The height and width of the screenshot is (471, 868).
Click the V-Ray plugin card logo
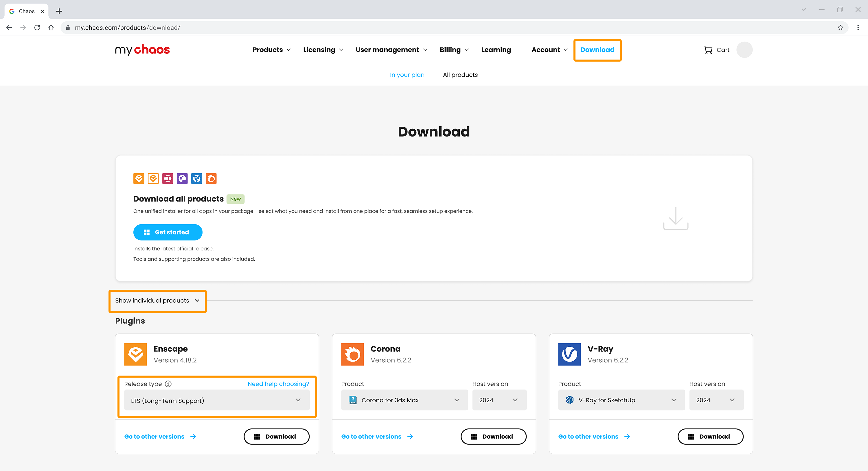569,354
